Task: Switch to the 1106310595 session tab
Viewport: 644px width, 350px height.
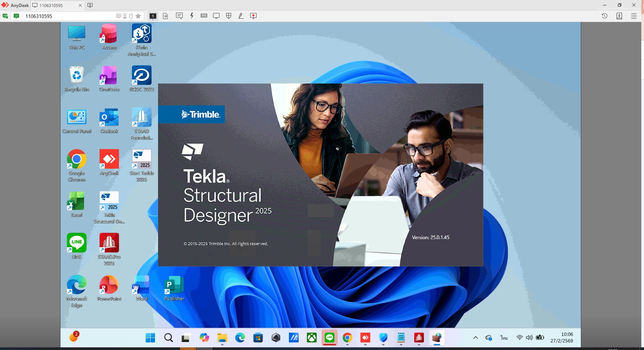Action: point(57,5)
